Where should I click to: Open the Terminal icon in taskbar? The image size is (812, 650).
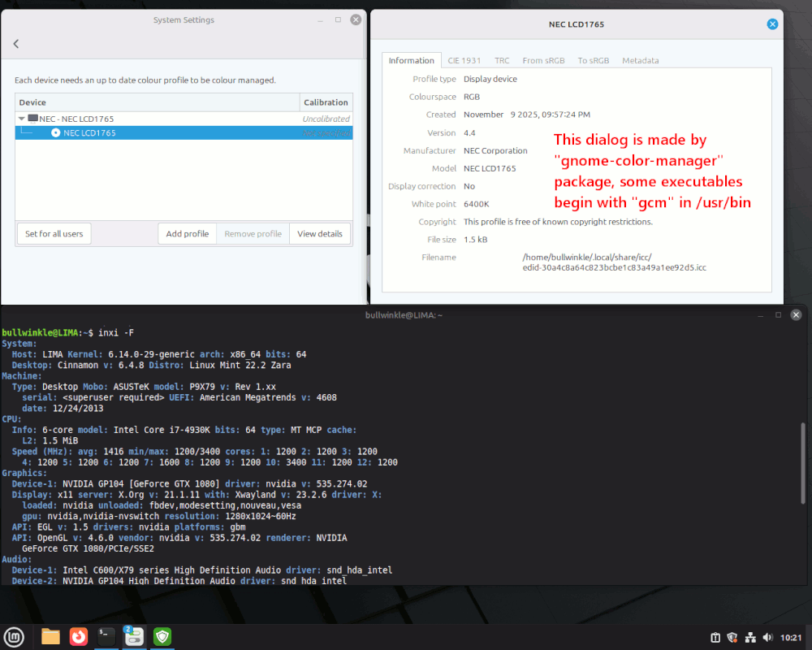tap(106, 636)
